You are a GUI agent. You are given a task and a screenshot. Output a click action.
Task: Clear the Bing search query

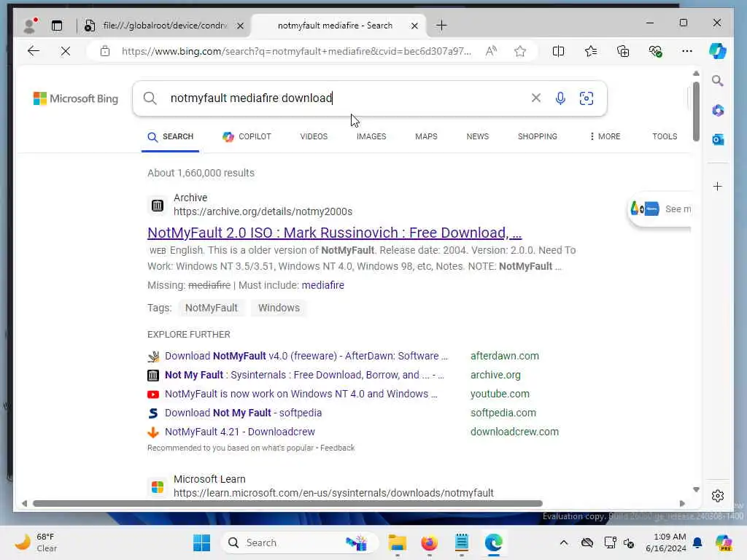pos(536,98)
